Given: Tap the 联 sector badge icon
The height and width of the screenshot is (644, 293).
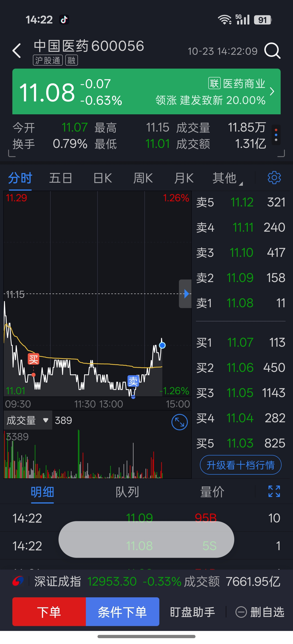Looking at the screenshot, I should click(214, 83).
